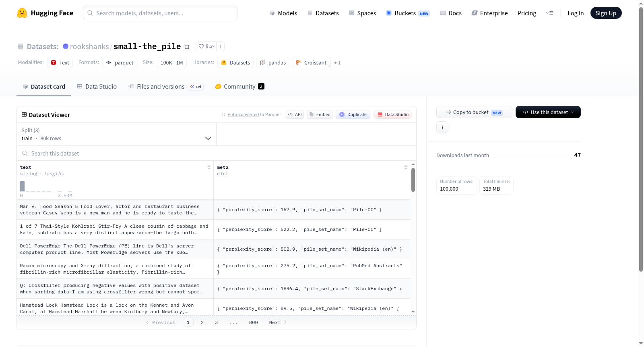Click the Datasets: breadcrumb link

[43, 46]
